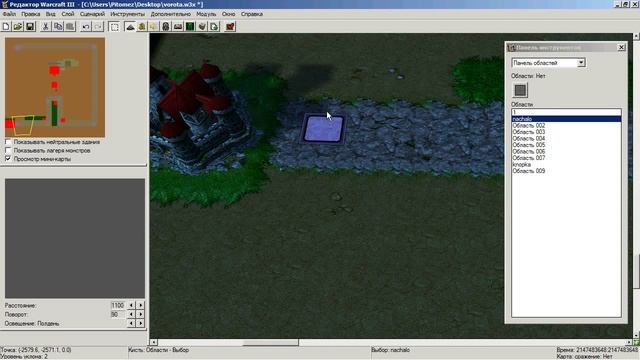
Task: Click the Open map folder icon
Action: [18, 27]
